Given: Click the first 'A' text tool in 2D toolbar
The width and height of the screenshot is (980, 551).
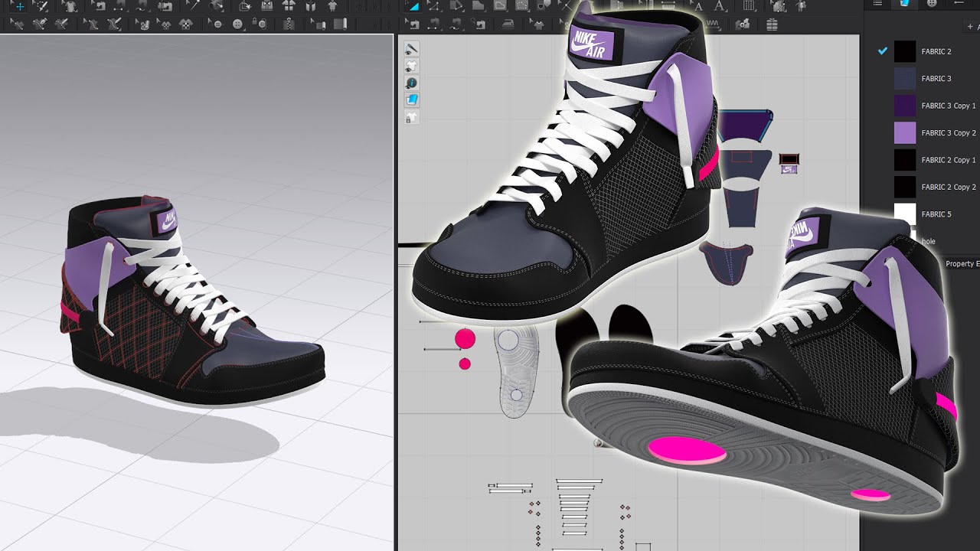Looking at the screenshot, I should [698, 6].
